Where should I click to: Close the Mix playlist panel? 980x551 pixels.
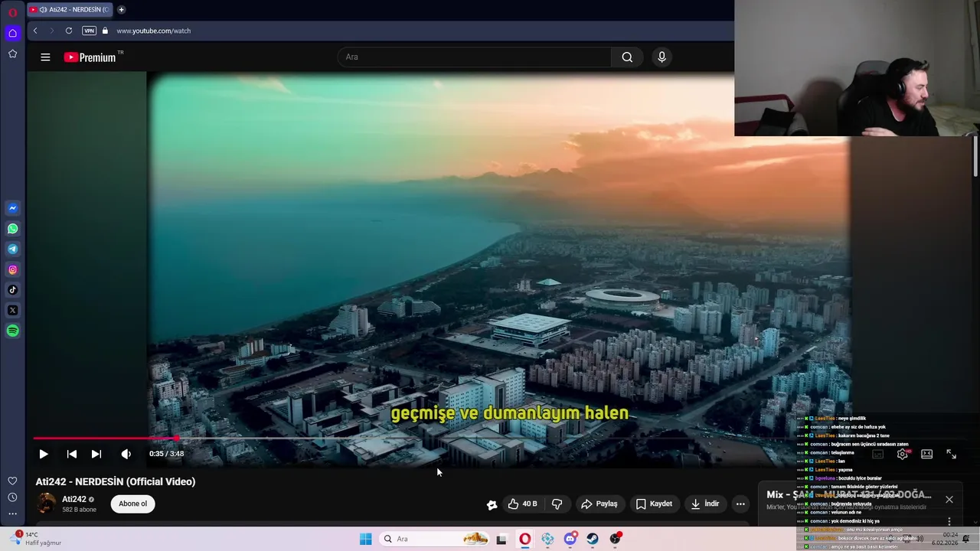(x=949, y=500)
